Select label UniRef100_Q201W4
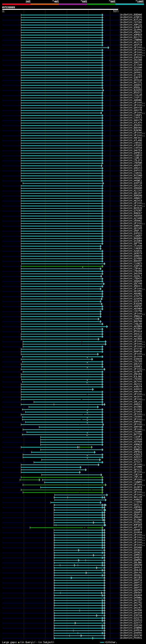The image size is (146, 644). point(131,67)
